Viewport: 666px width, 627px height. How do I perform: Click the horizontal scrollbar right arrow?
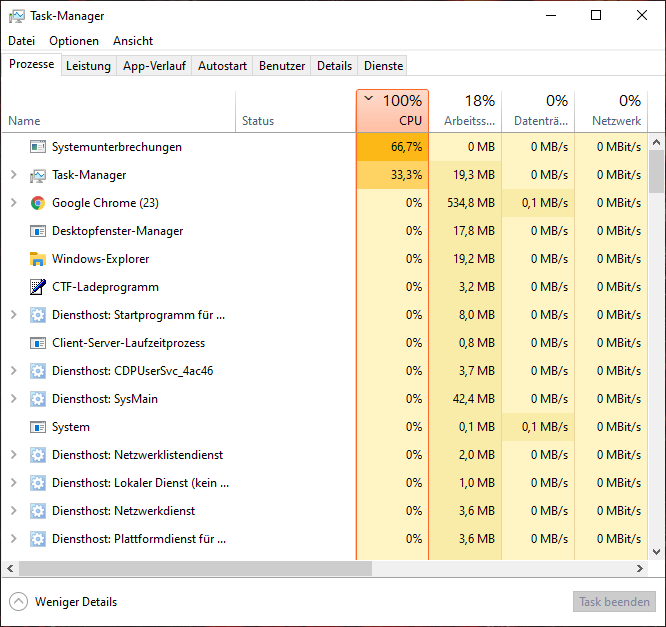[640, 568]
